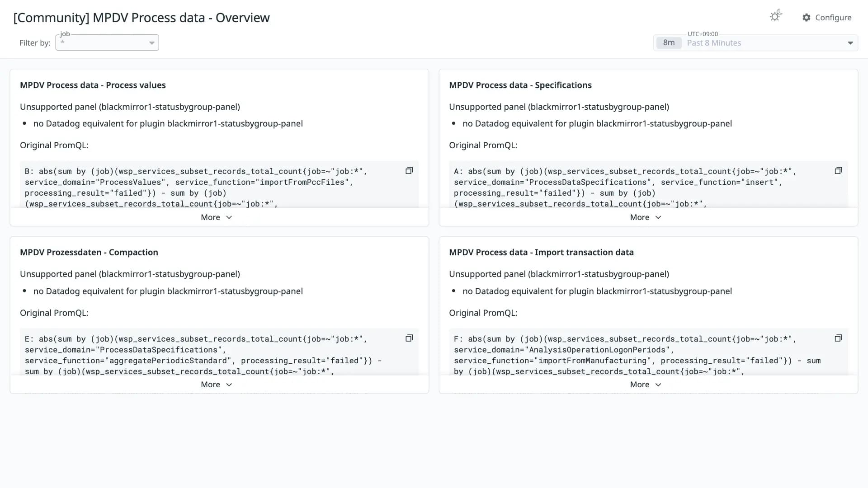
Task: Click Unsupported panel text in Process values
Action: (130, 107)
